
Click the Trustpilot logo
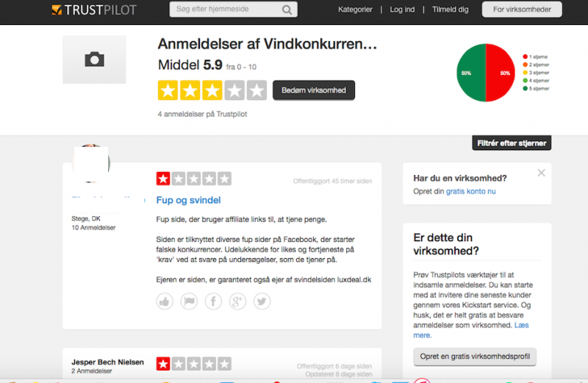coord(94,10)
